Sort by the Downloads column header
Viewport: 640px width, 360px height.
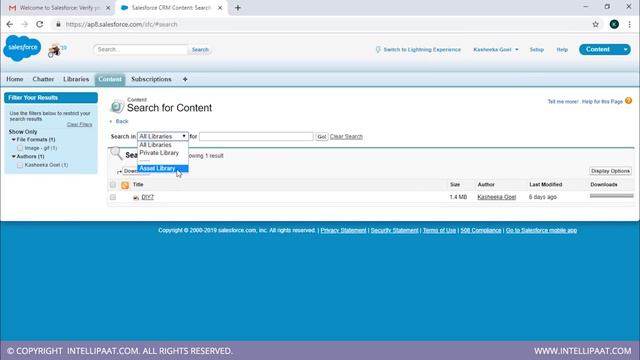(x=604, y=185)
